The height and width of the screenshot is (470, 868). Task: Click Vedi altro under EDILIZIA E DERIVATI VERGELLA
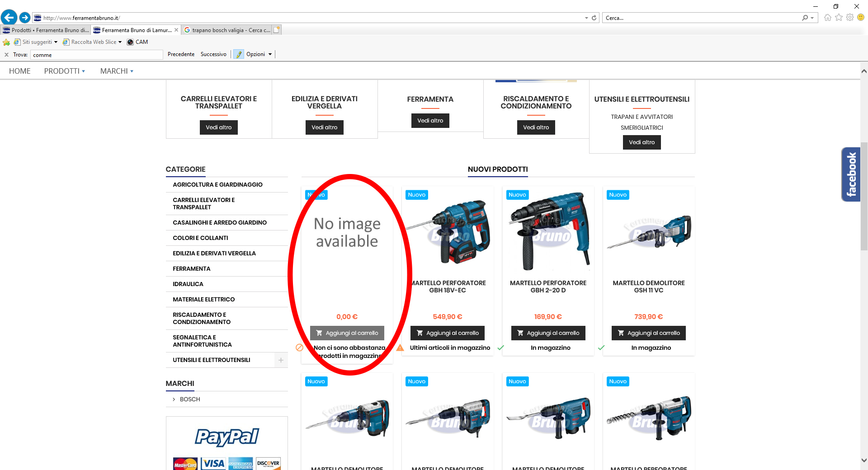pyautogui.click(x=325, y=127)
